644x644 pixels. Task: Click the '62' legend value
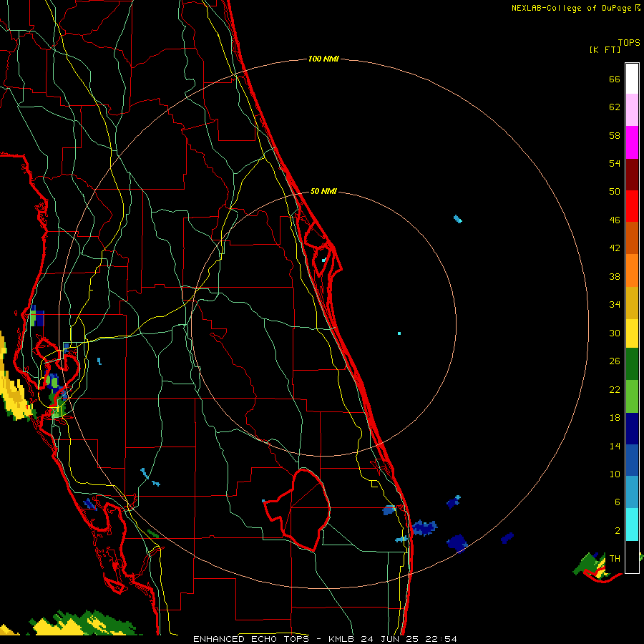(x=615, y=107)
